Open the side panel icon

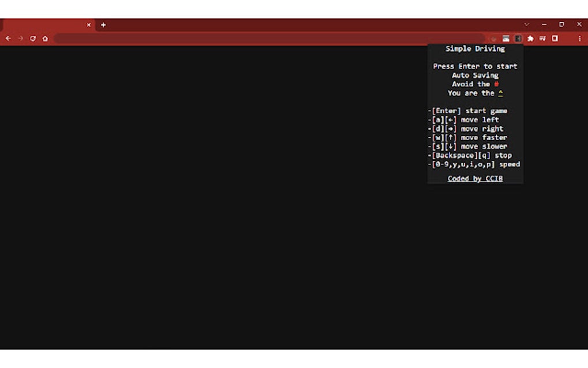click(x=555, y=38)
